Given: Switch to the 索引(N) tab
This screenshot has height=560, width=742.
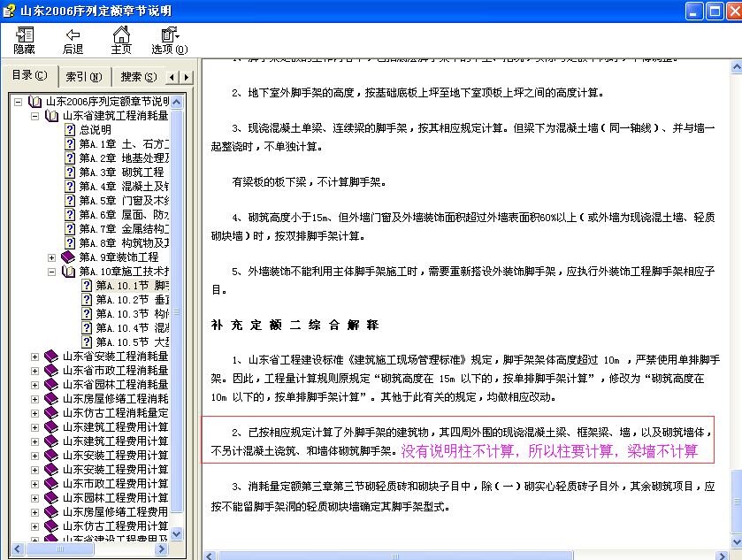Looking at the screenshot, I should (82, 76).
